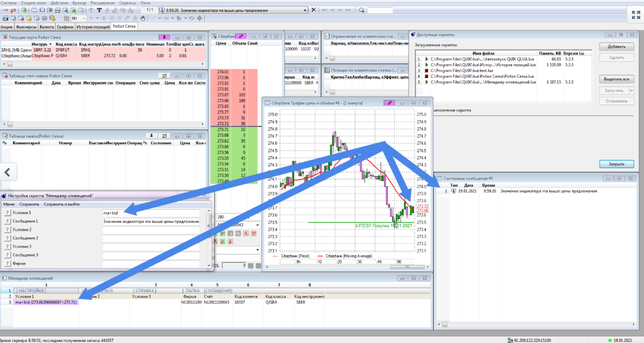Image resolution: width=644 pixels, height=343 pixels.
Task: Click the system message row dated 19.01.2021
Action: (x=537, y=191)
